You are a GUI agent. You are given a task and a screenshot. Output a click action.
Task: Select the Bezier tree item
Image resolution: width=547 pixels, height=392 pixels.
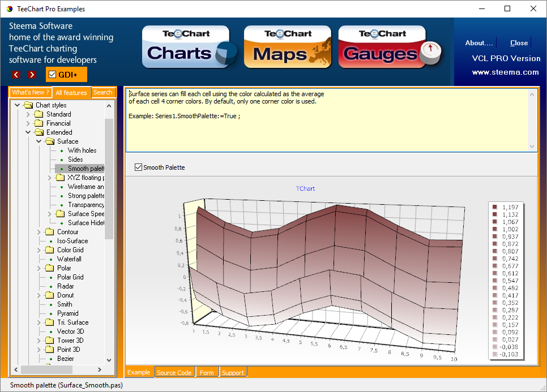66,359
